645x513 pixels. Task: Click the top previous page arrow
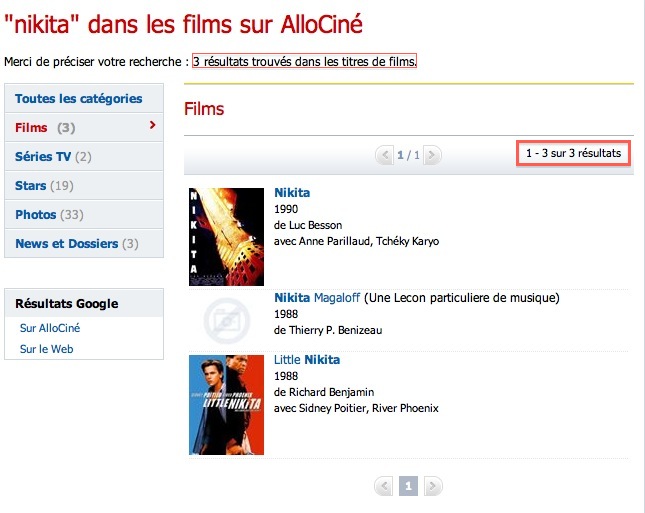384,155
